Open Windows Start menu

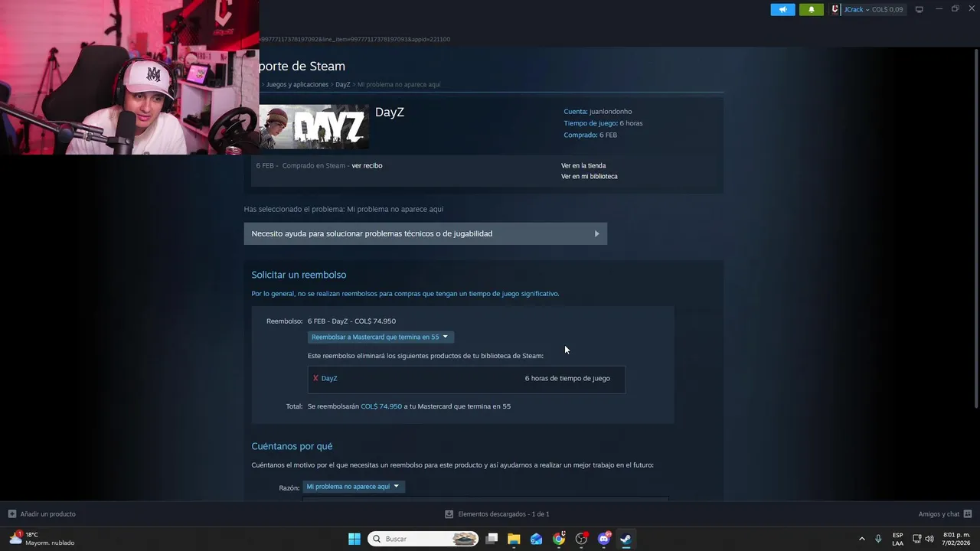tap(354, 539)
